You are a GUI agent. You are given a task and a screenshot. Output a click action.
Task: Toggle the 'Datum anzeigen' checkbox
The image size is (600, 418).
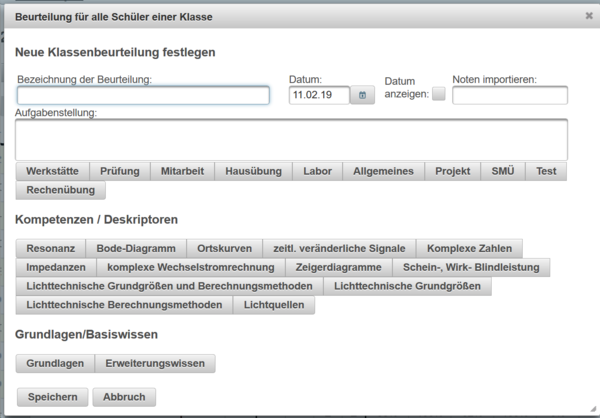(x=438, y=94)
